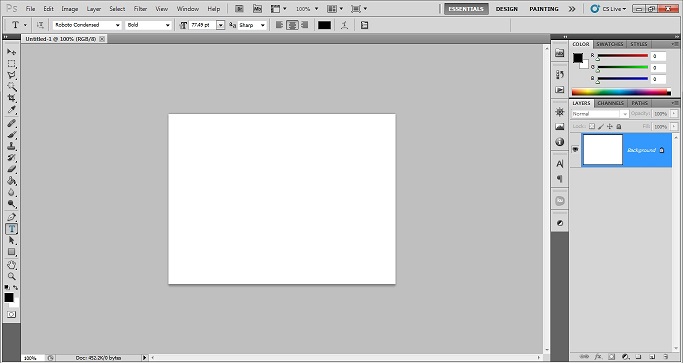Switch to the Swatches tab

pos(610,44)
